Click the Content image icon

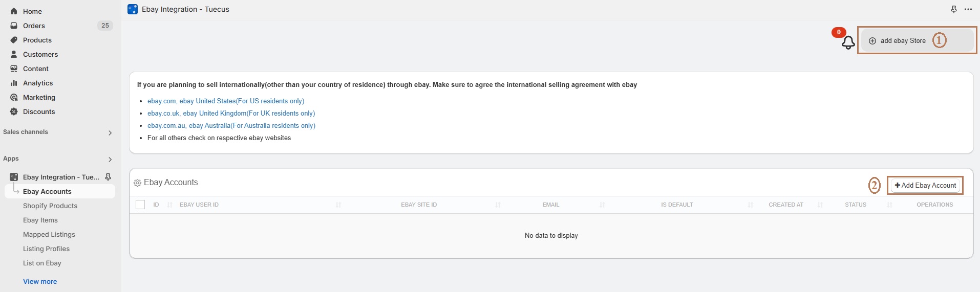pyautogui.click(x=14, y=69)
